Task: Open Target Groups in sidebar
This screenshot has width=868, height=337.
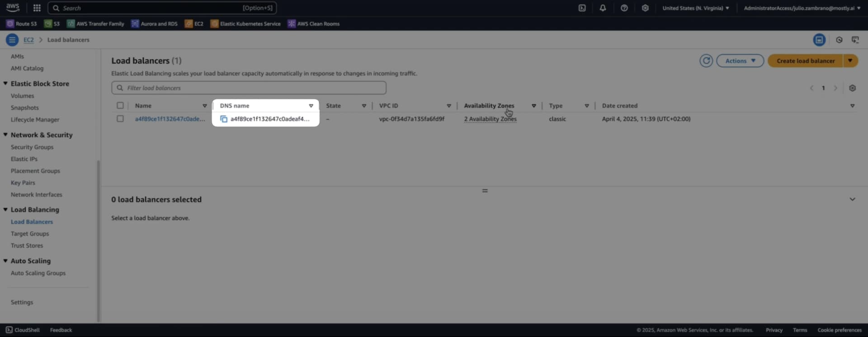Action: (30, 234)
